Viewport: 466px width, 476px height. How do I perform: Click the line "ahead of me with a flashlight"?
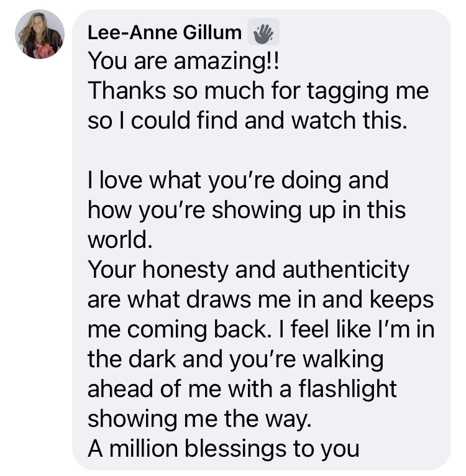pos(242,388)
